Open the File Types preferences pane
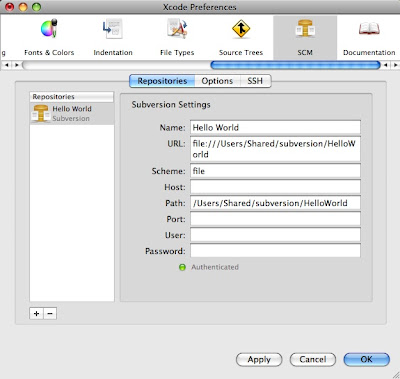 coord(177,37)
